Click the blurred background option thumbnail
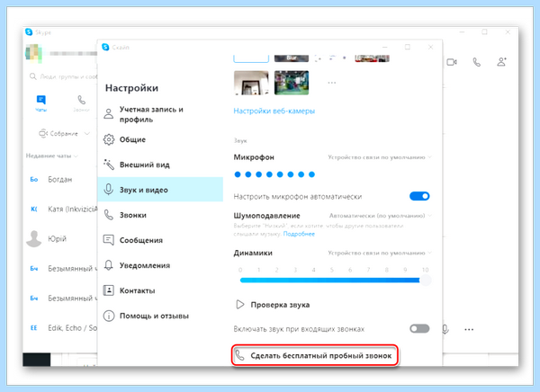Image resolution: width=540 pixels, height=392 pixels. (x=292, y=58)
